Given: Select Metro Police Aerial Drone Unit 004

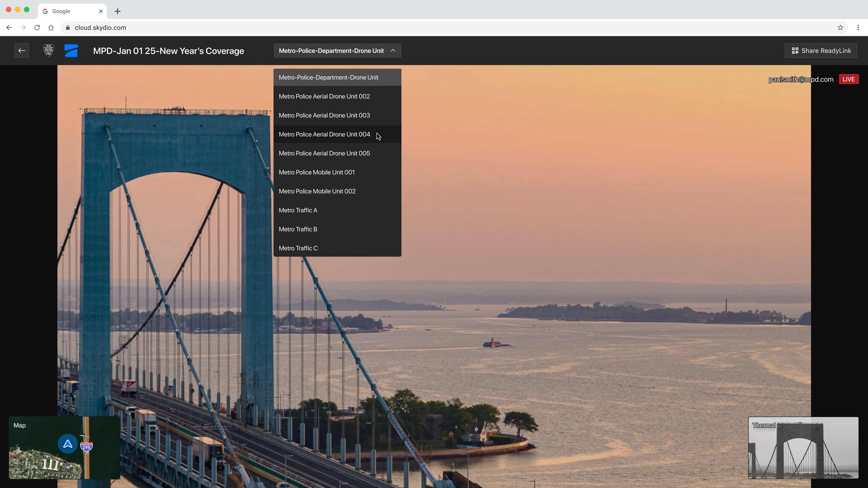Looking at the screenshot, I should 324,134.
